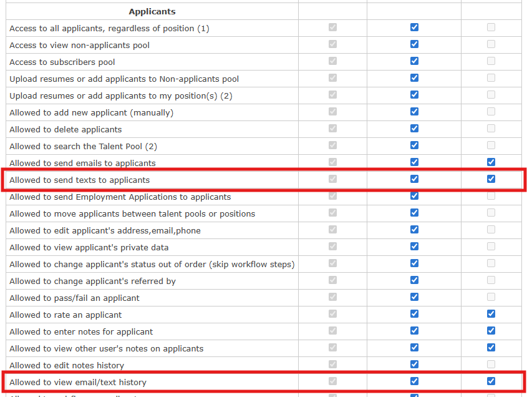Toggle middle checkbox for Access to subscribers pool
Viewport: 532px width, 397px height.
(414, 61)
